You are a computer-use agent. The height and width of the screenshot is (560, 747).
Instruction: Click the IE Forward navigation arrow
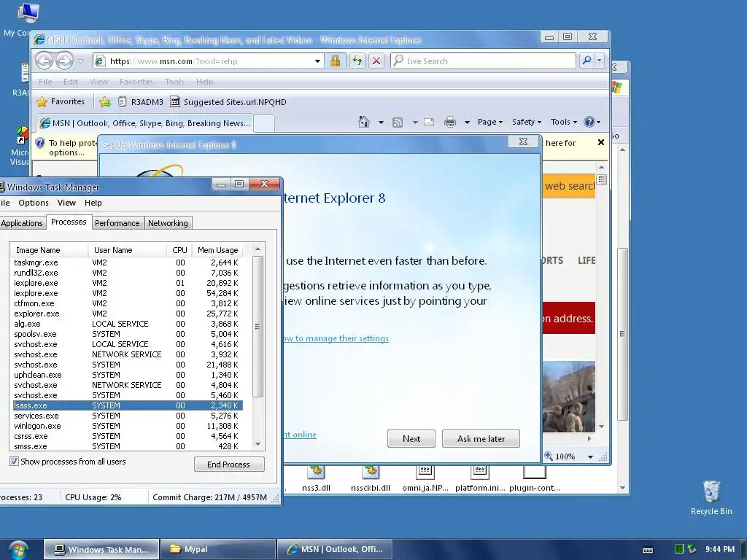click(64, 61)
